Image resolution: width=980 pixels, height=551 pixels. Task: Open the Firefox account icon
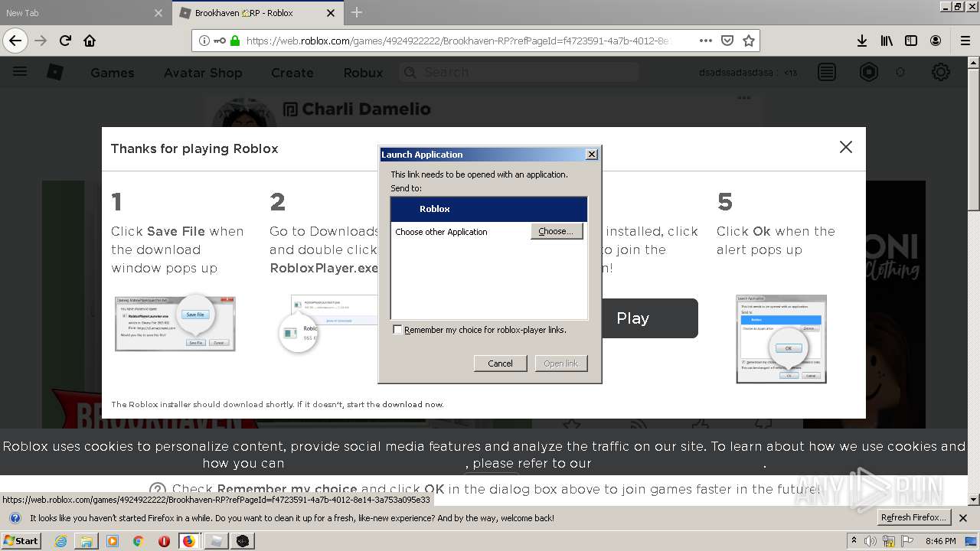(936, 41)
